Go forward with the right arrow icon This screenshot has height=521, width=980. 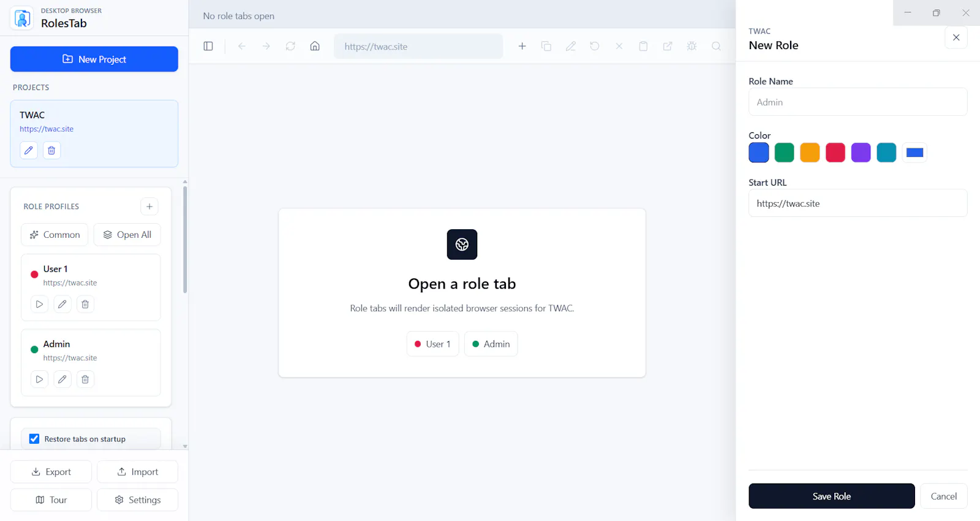(x=266, y=46)
